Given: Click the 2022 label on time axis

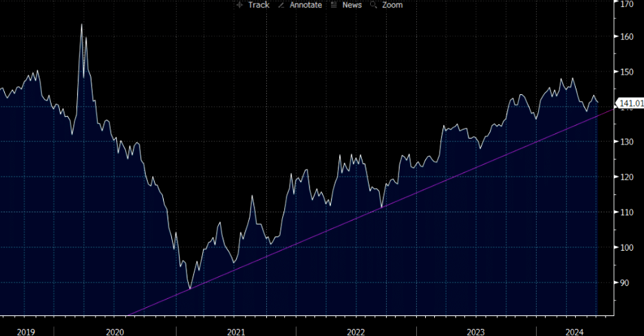Looking at the screenshot, I should coord(356,332).
